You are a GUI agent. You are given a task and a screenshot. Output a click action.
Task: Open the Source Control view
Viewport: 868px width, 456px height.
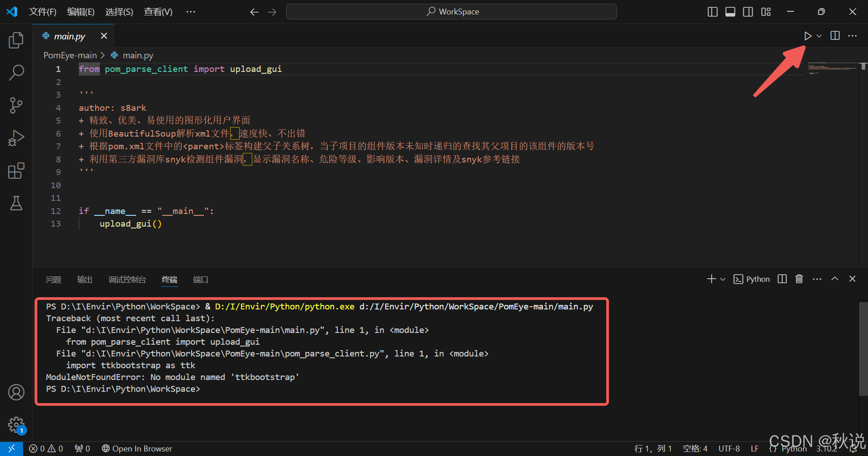point(16,105)
